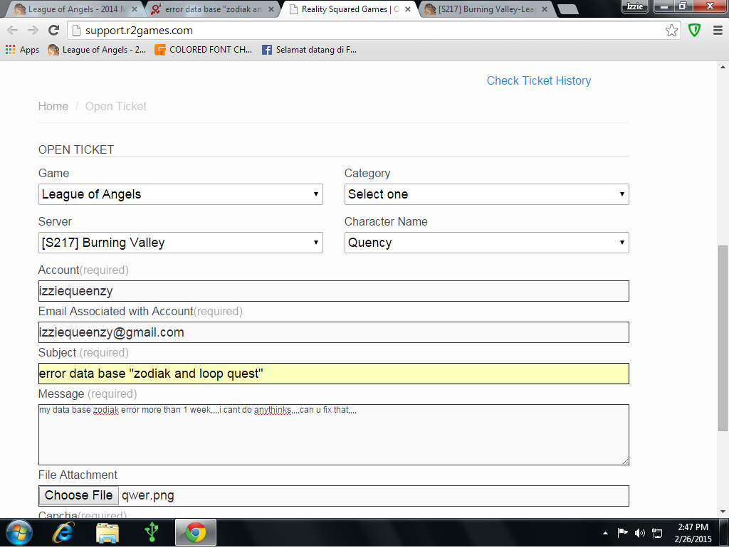Click the Check Ticket History link
Image resolution: width=729 pixels, height=560 pixels.
click(x=538, y=80)
